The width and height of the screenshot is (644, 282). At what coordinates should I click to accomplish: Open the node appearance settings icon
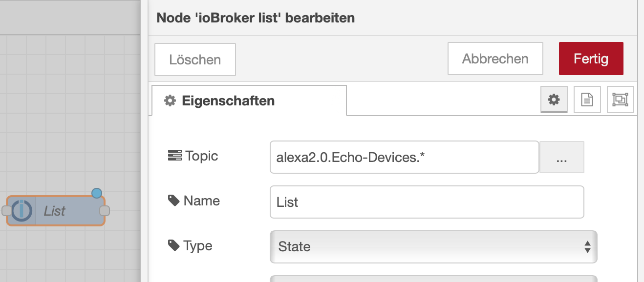pyautogui.click(x=620, y=100)
